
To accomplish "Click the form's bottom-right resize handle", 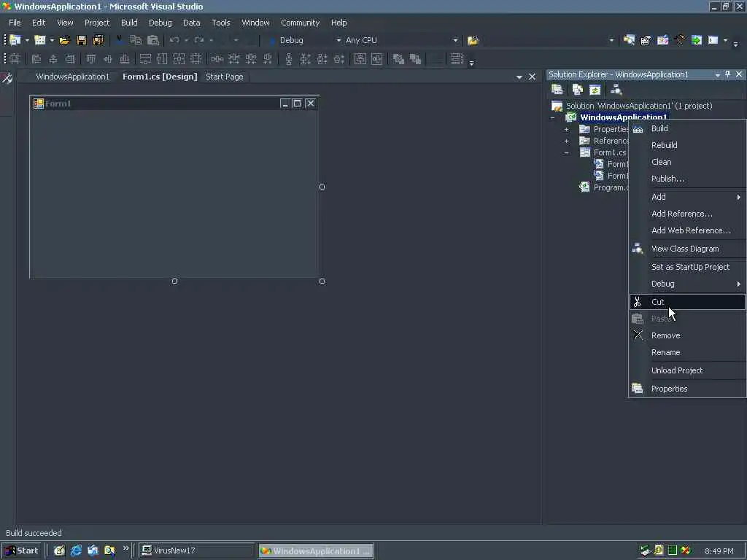I will click(x=322, y=281).
